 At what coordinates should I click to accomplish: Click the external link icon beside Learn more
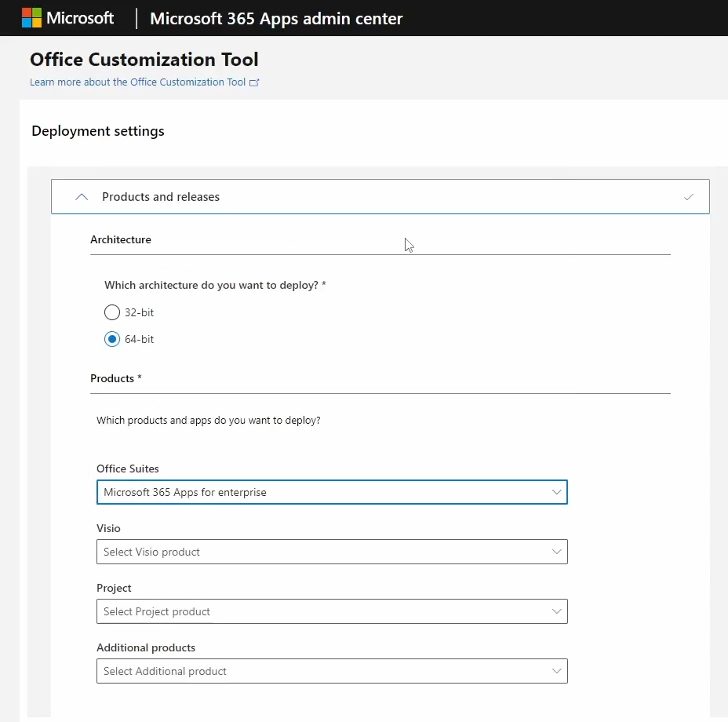(x=254, y=82)
